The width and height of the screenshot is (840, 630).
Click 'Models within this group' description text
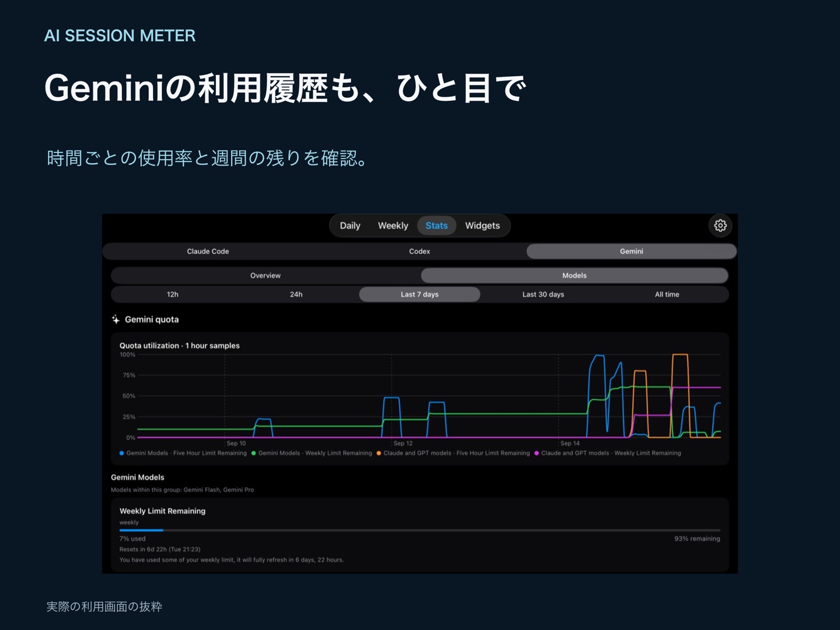coord(182,490)
